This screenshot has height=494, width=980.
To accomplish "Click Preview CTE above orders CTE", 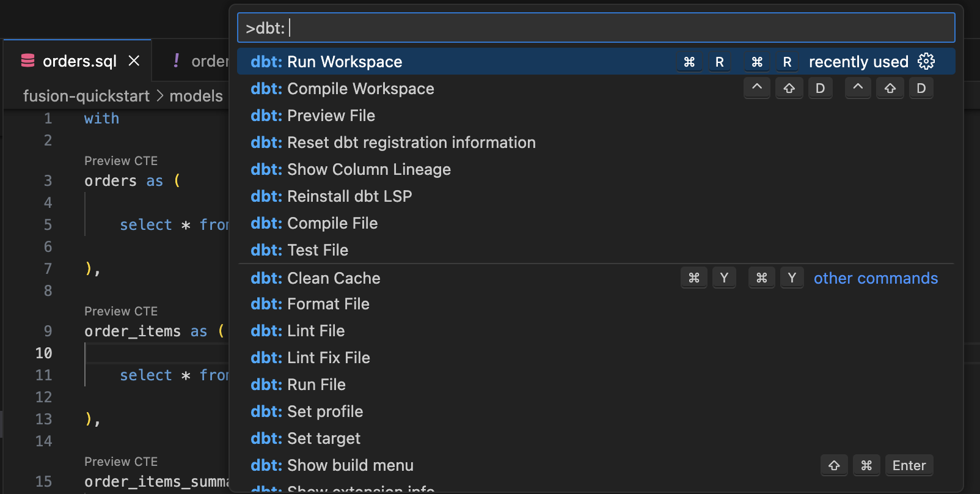I will pyautogui.click(x=121, y=161).
